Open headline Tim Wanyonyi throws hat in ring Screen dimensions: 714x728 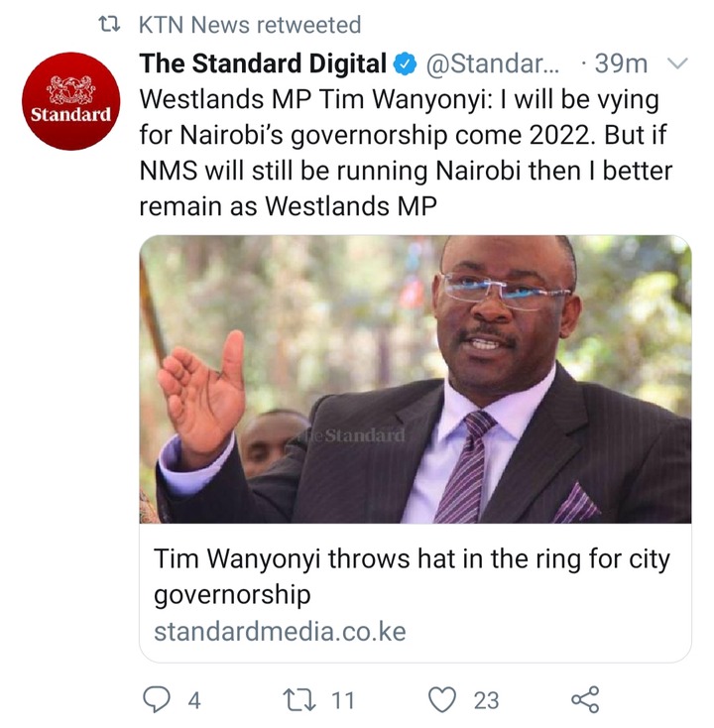[x=412, y=576]
